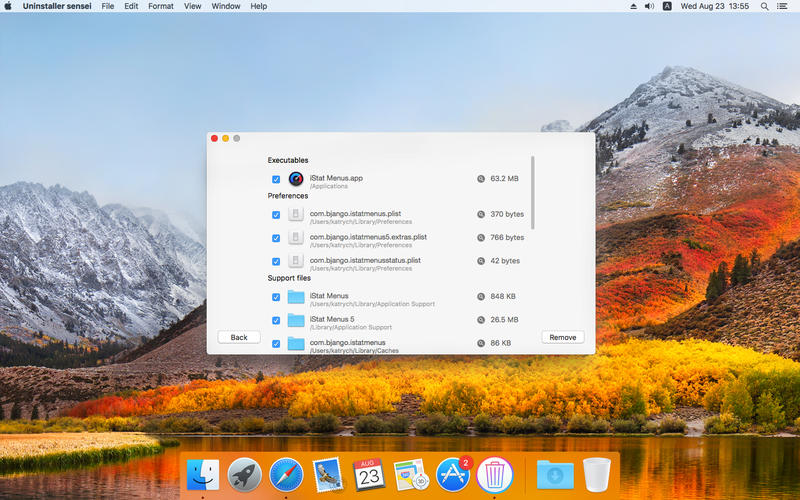Minimize the window with yellow button
This screenshot has height=500, width=800.
[x=226, y=138]
